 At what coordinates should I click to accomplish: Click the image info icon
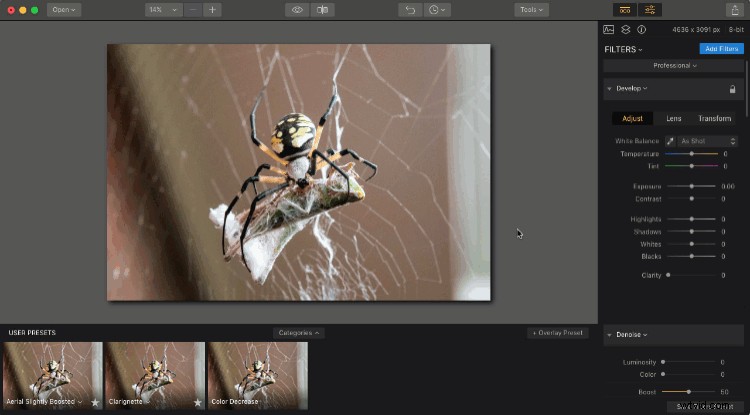pyautogui.click(x=641, y=30)
